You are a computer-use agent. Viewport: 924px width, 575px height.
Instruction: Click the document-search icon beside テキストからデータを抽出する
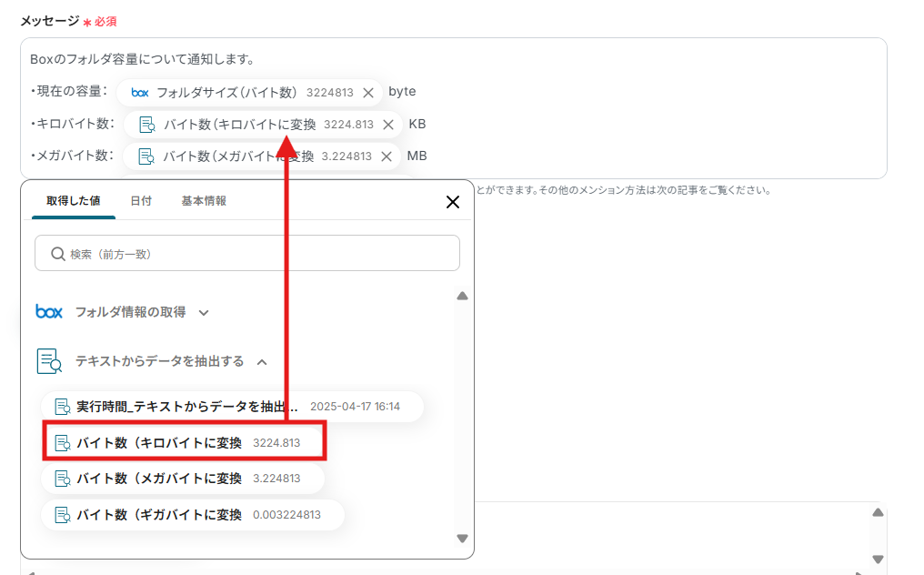pyautogui.click(x=49, y=361)
